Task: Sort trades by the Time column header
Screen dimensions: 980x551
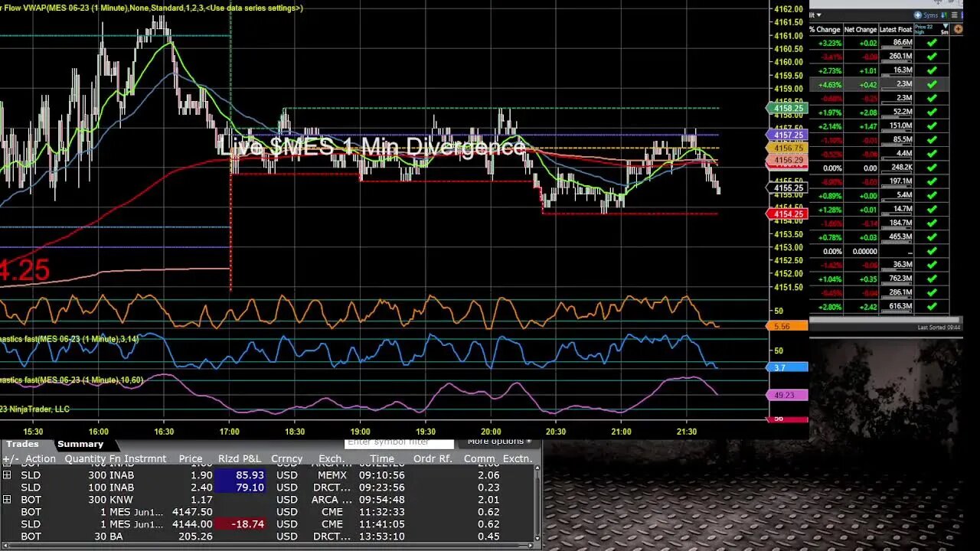Action: [382, 459]
